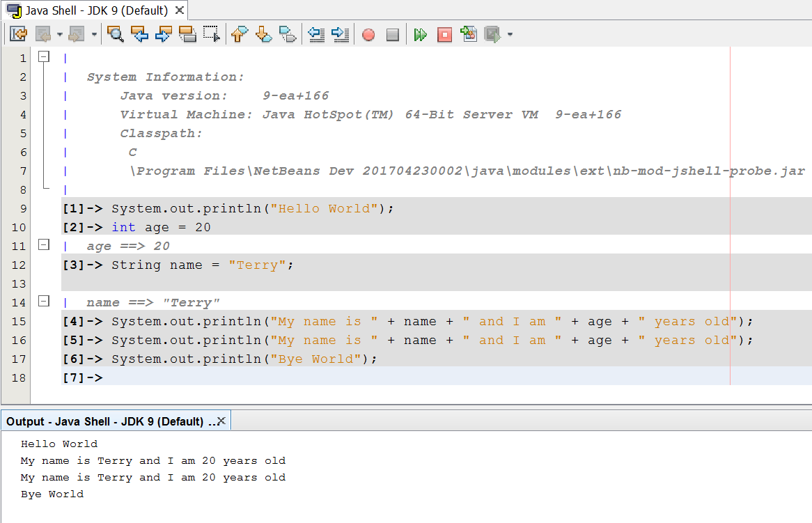Viewport: 812px width, 523px height.
Task: Collapse the fold marker at line 14
Action: click(44, 302)
